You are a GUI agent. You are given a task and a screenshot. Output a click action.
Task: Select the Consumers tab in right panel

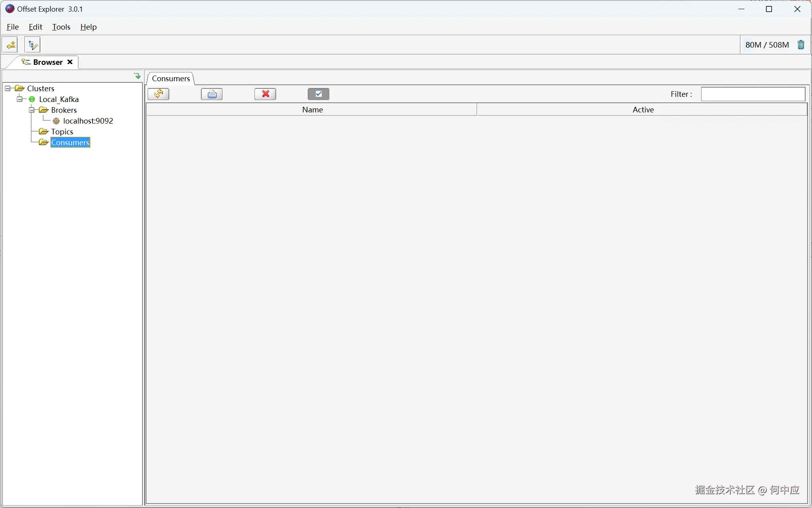click(x=171, y=78)
